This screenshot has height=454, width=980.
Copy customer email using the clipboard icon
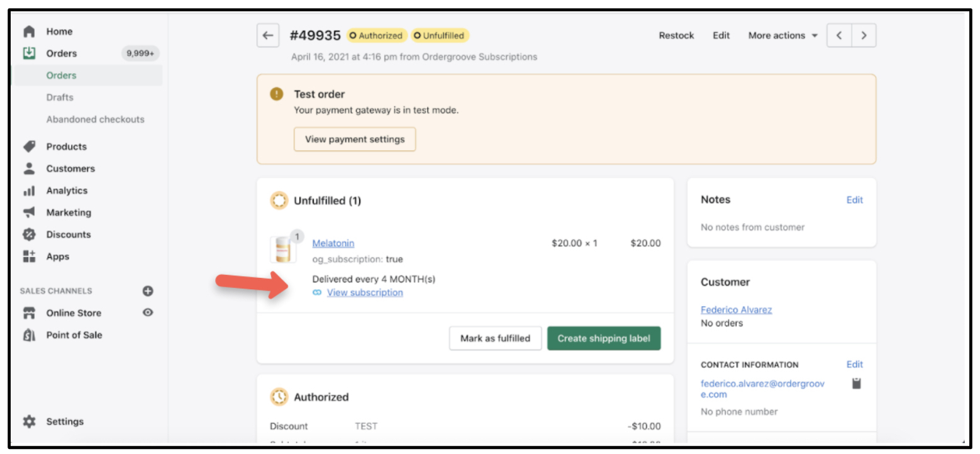click(856, 382)
